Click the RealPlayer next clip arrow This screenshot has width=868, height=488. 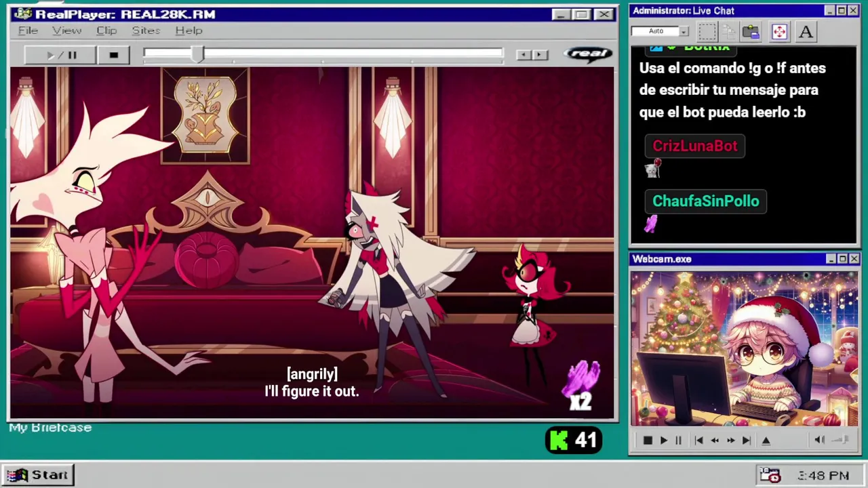click(x=540, y=55)
